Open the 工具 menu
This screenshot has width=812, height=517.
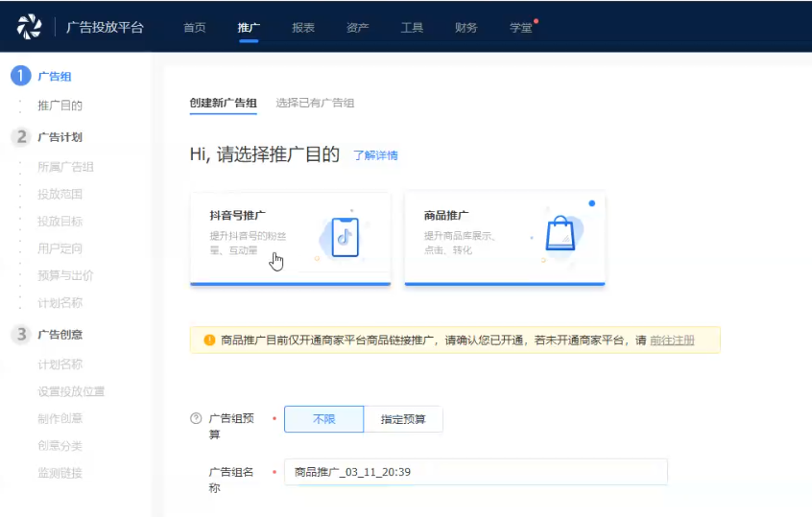tap(412, 28)
